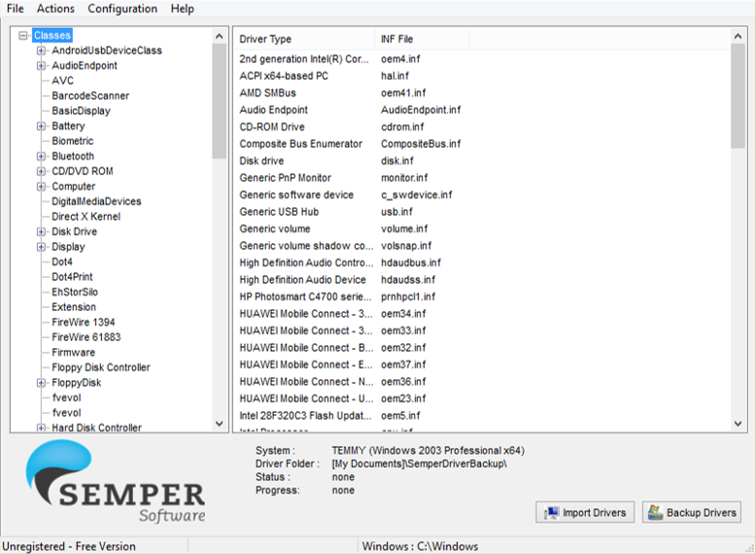Viewport: 756px width, 554px height.
Task: Click the disk.inf cell
Action: (397, 160)
